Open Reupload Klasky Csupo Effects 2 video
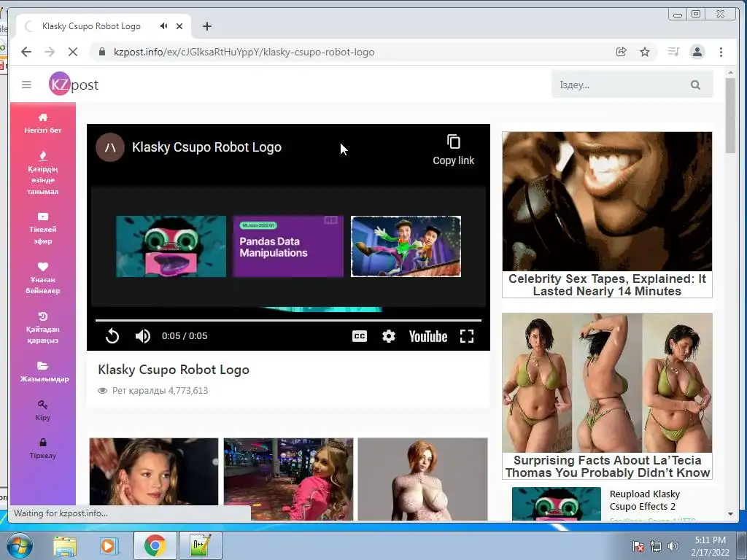Viewport: 747px width, 560px height. click(x=645, y=500)
